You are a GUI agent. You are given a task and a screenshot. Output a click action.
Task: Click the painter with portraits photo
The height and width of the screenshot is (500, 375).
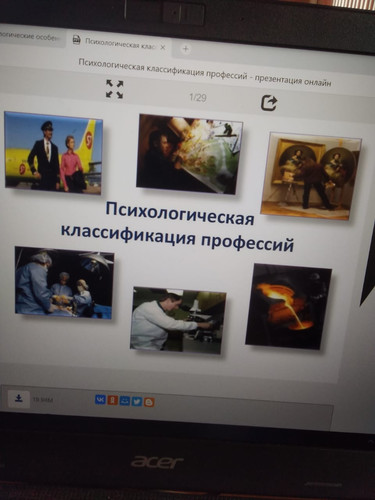point(311,177)
